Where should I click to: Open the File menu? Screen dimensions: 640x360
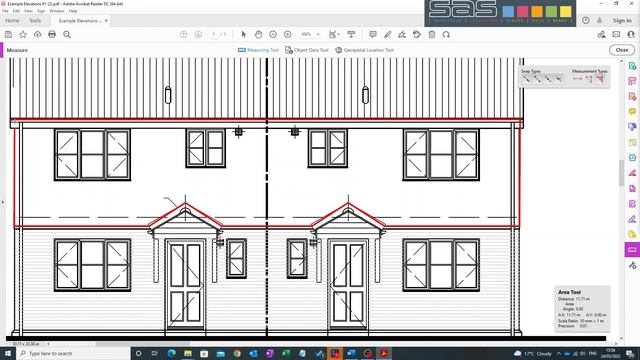[x=5, y=11]
